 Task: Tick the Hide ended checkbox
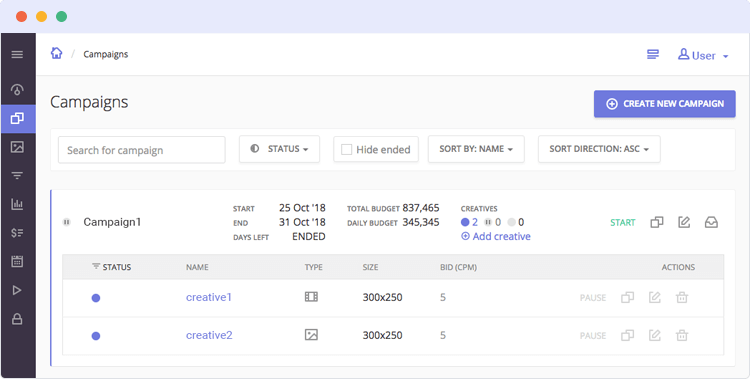tap(346, 150)
